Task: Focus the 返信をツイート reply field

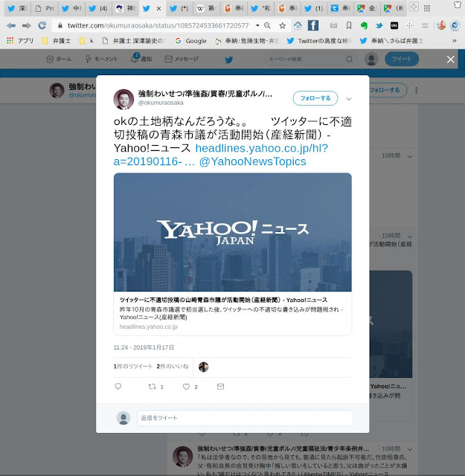Action: click(x=245, y=418)
